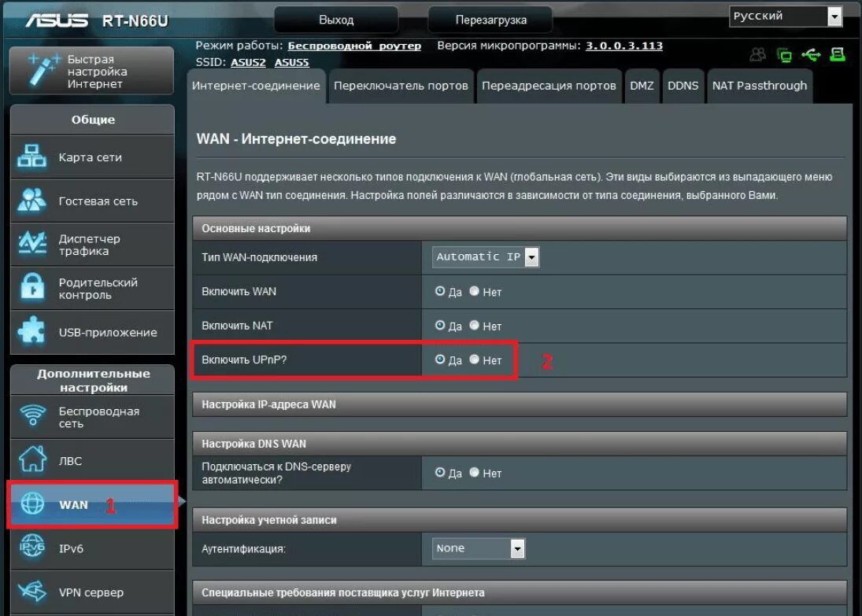This screenshot has height=616, width=862.
Task: Click the Настройка IP-адреса WAN header
Action: click(520, 404)
